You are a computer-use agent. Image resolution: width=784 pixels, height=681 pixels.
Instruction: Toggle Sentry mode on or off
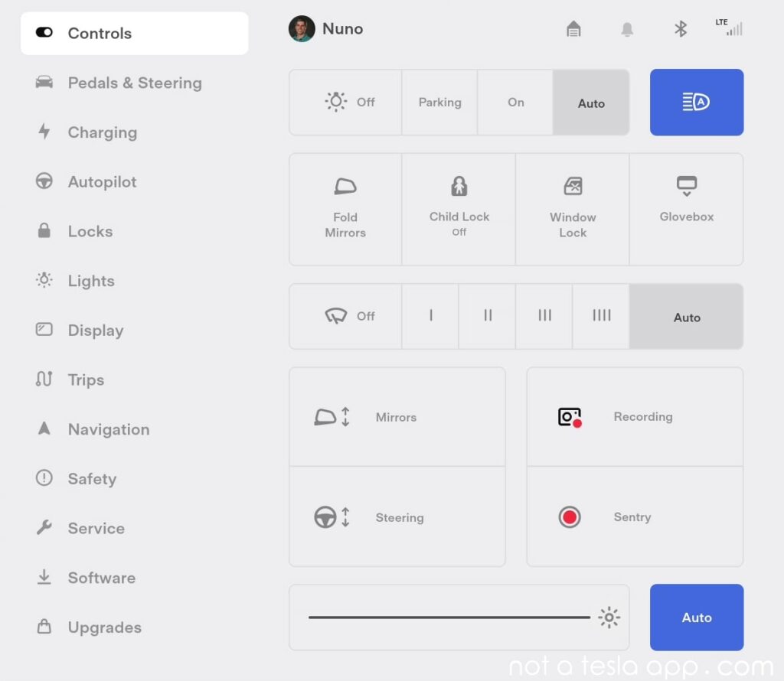[x=569, y=517]
